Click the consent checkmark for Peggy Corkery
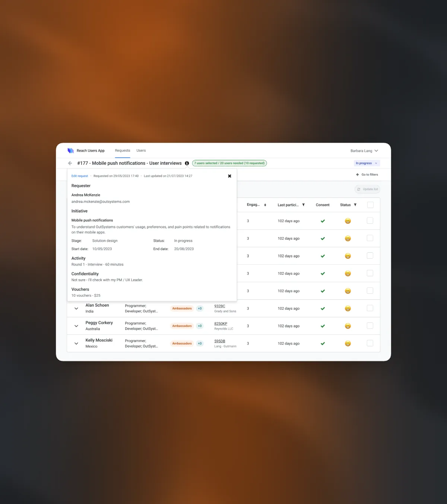Viewport: 447px width, 504px height. coord(323,326)
